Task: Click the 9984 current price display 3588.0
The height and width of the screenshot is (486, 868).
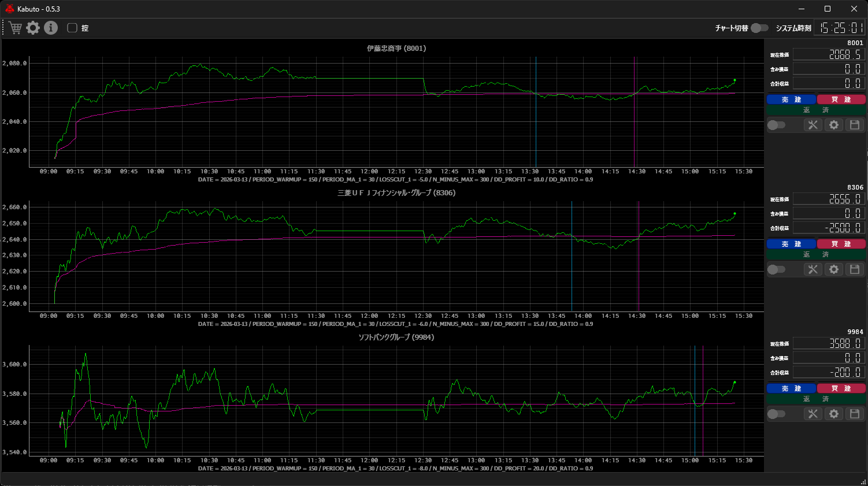Action: coord(829,343)
